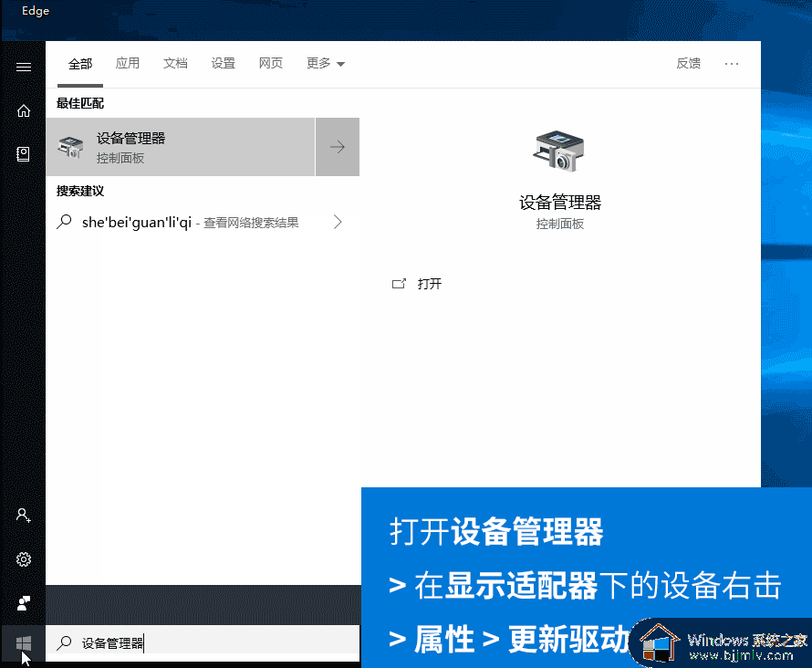Switch to the 应用 tab

(128, 63)
